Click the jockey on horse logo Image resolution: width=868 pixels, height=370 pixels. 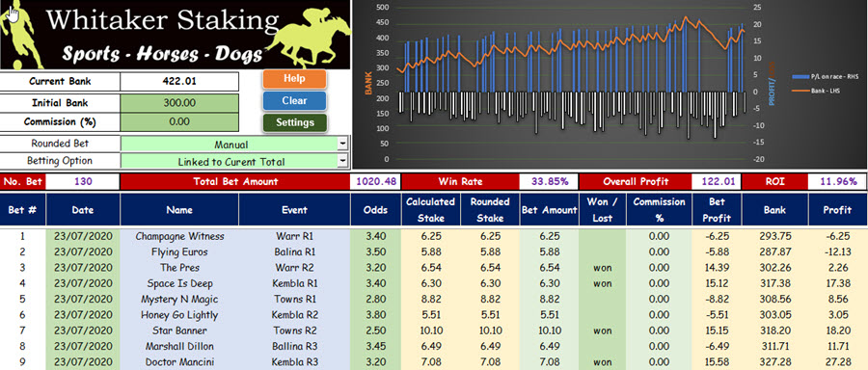pyautogui.click(x=310, y=36)
